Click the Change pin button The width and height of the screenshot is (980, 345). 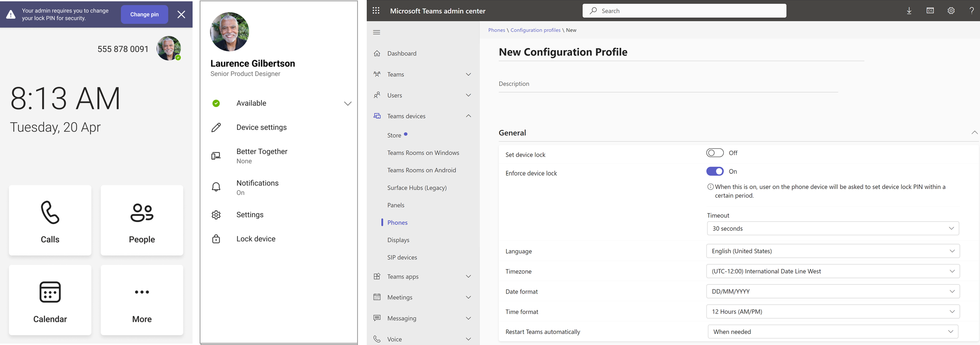[144, 14]
